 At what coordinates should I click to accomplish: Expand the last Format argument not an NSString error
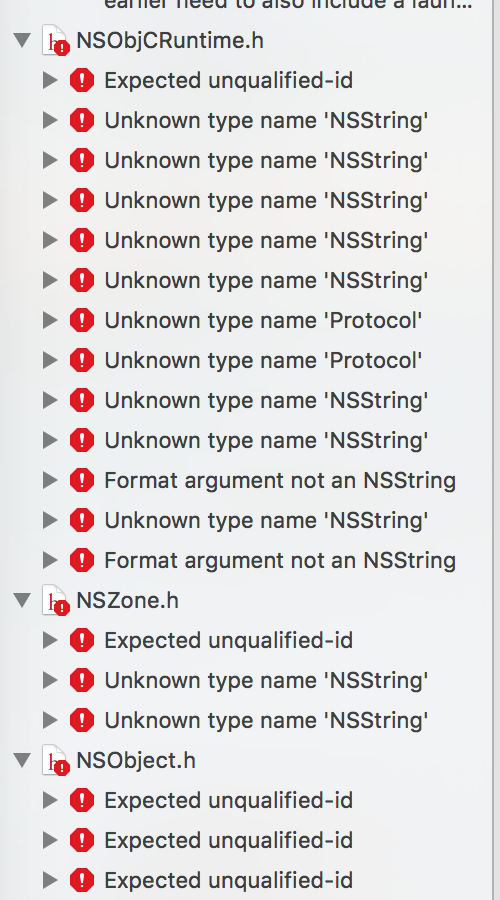click(x=50, y=560)
